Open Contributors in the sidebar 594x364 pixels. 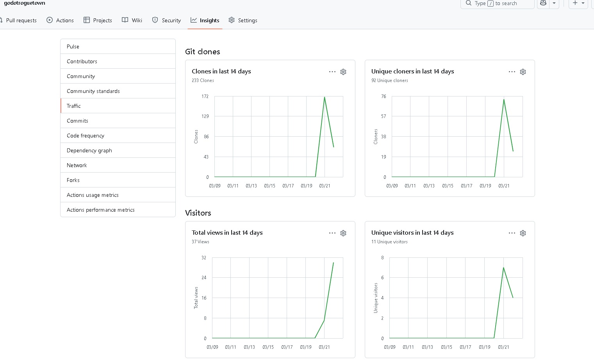(82, 61)
